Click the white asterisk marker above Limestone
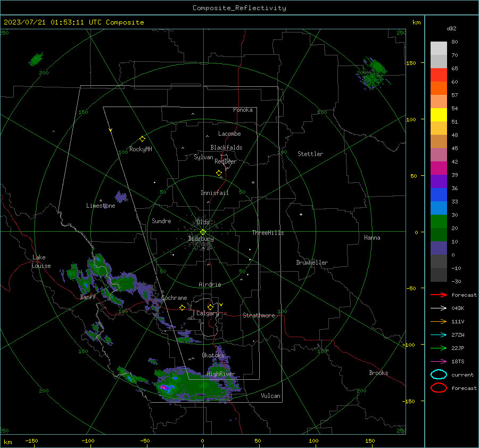The width and height of the screenshot is (479, 448). tap(101, 201)
